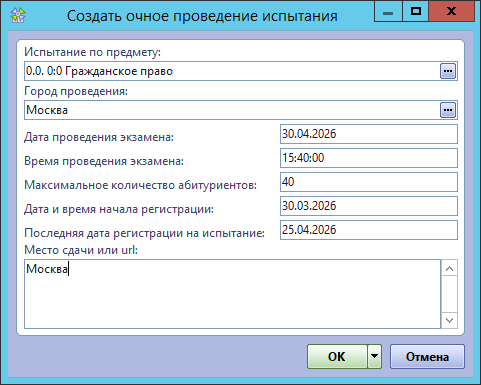
Task: Edit the exam date field 30.04.2026
Action: pos(369,134)
